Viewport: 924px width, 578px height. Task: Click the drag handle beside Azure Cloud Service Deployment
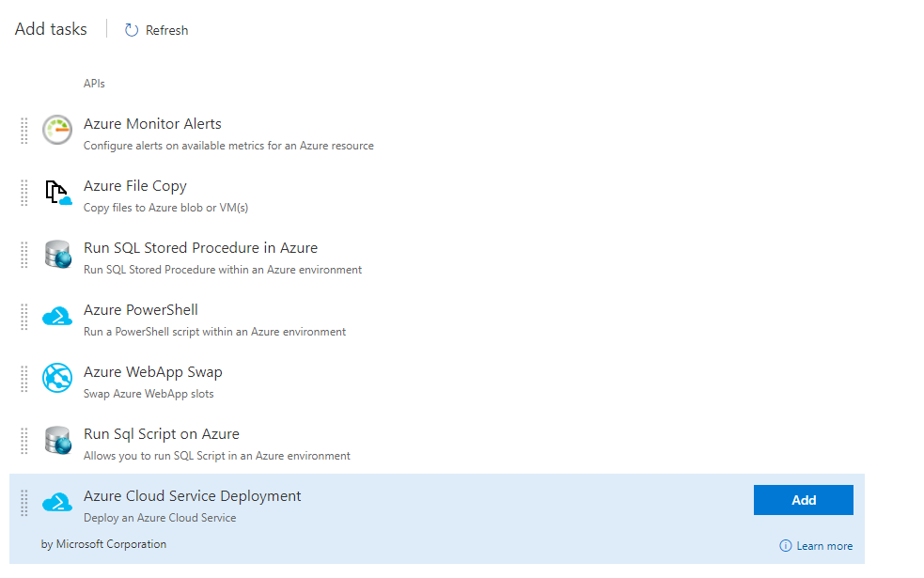(x=23, y=503)
